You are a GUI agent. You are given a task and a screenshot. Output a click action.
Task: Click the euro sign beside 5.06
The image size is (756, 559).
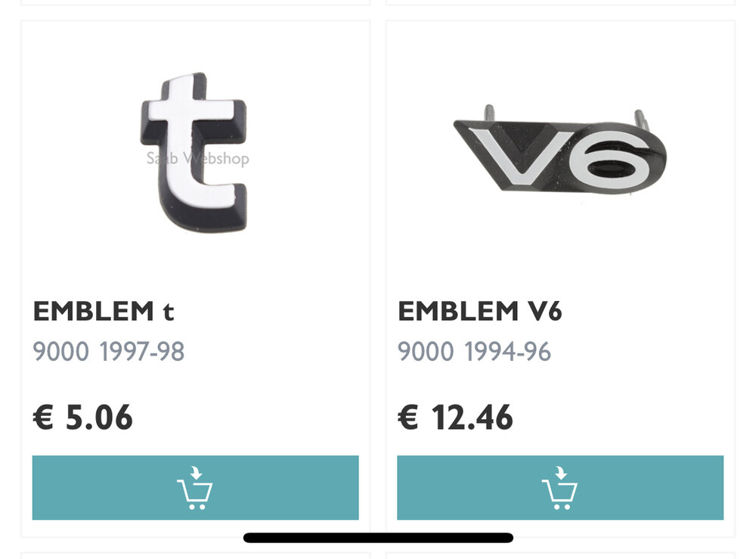[43, 418]
